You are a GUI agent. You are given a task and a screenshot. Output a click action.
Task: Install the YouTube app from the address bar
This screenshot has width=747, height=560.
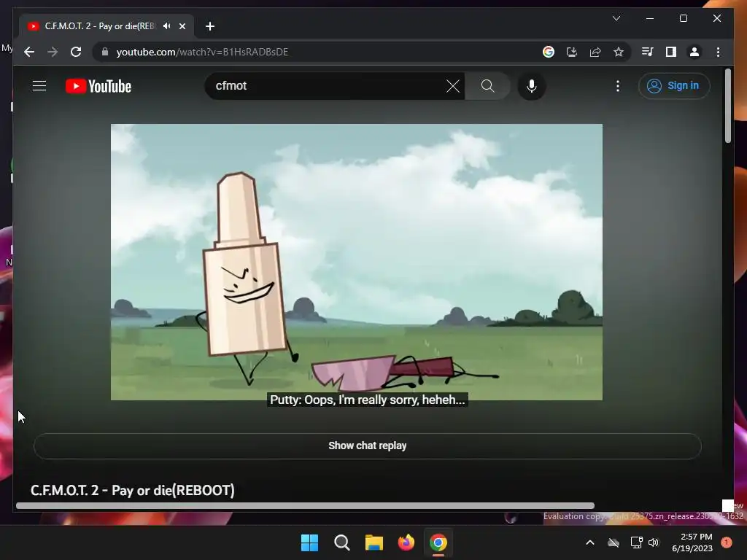tap(572, 52)
